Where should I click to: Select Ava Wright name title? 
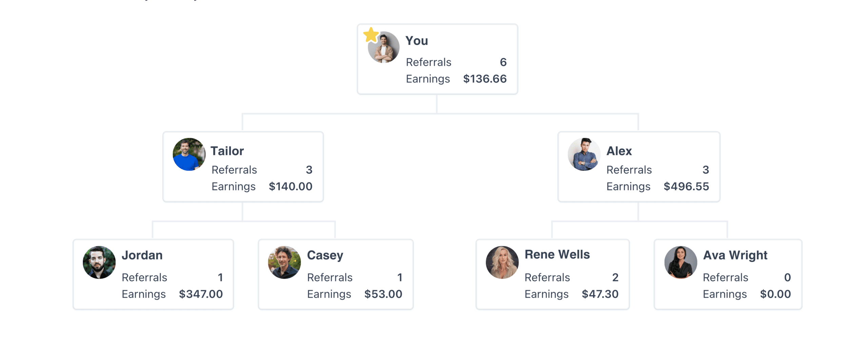pos(735,255)
